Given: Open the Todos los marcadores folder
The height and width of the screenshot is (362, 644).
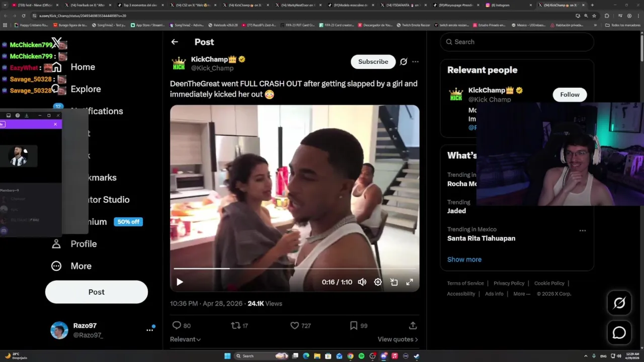Looking at the screenshot, I should (623, 25).
